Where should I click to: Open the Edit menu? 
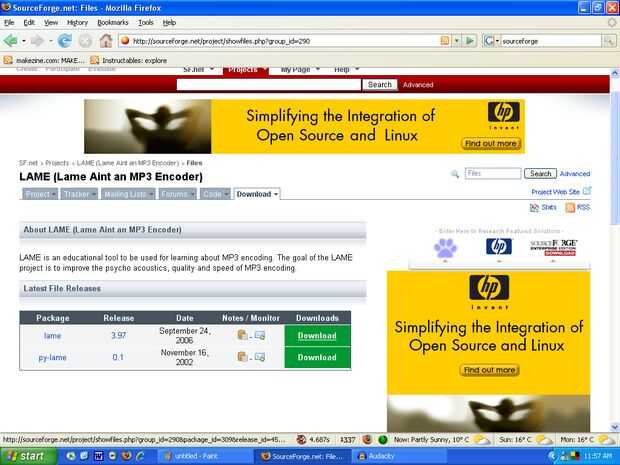coord(29,23)
